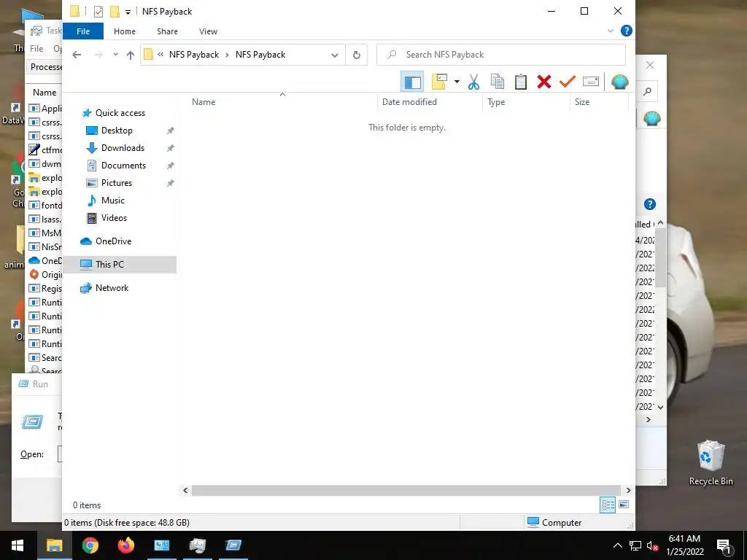The image size is (747, 560).
Task: Open the Windows Start button
Action: click(18, 545)
